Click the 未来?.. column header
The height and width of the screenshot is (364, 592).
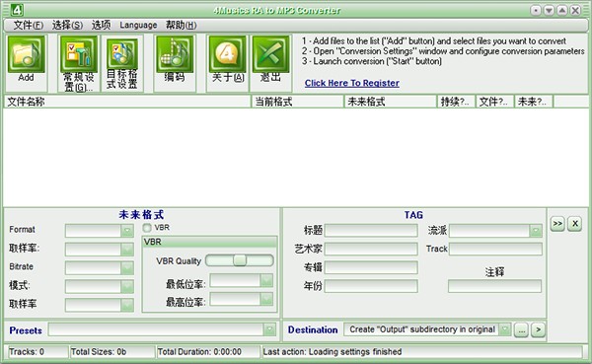[534, 102]
